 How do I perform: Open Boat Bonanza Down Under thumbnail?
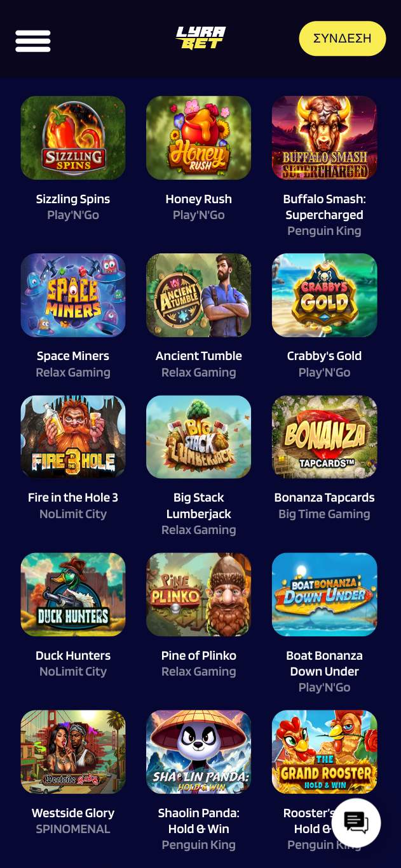325,594
